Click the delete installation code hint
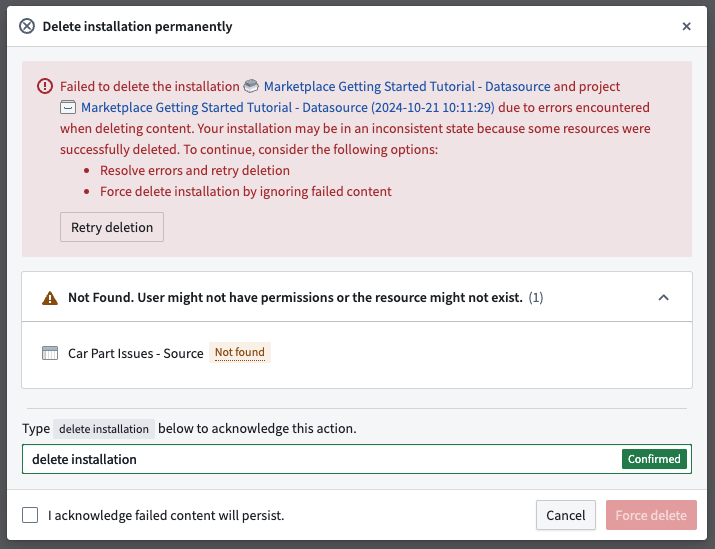 pyautogui.click(x=104, y=429)
